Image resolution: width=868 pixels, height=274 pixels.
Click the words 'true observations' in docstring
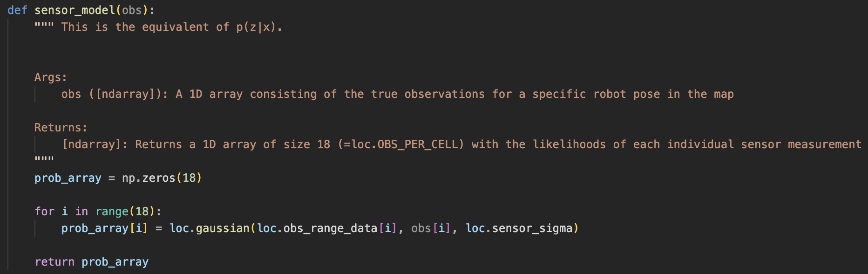pyautogui.click(x=427, y=94)
